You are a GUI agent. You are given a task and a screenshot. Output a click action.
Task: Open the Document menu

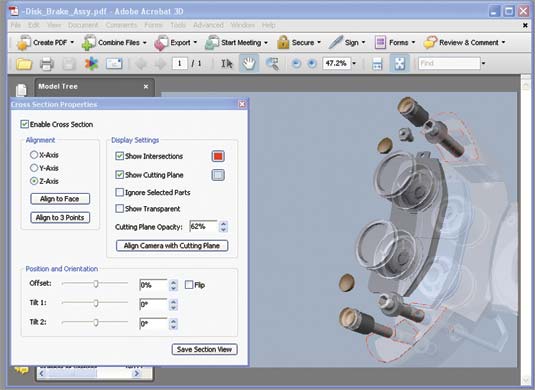[83, 25]
